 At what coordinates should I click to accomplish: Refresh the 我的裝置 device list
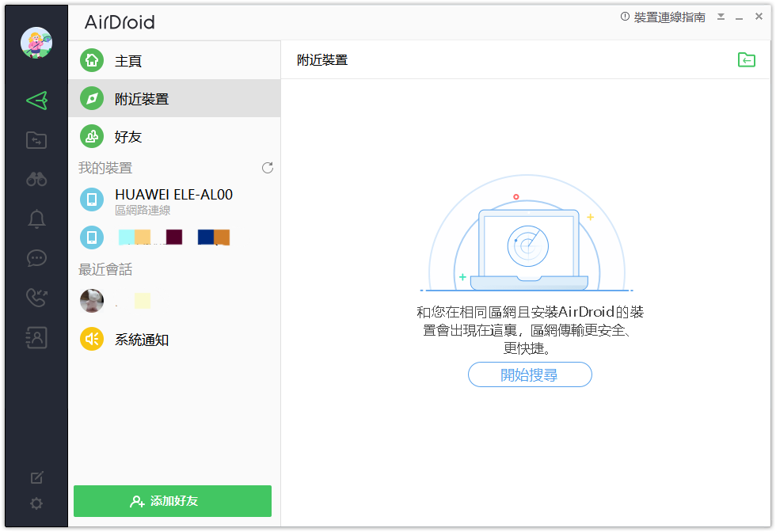268,168
